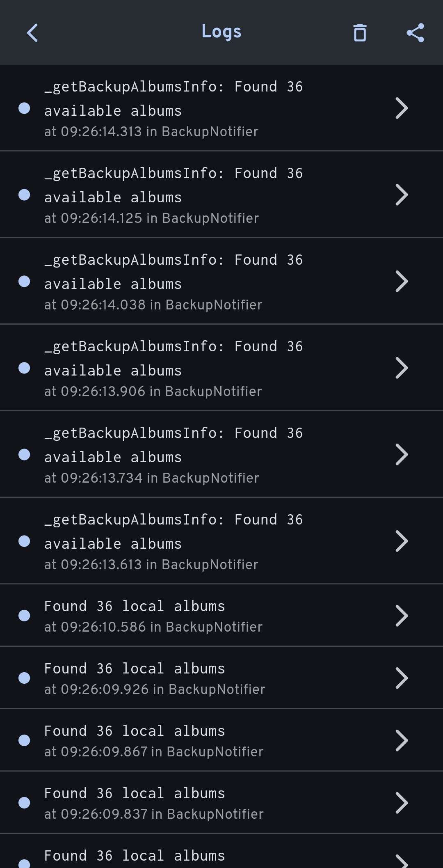Expand chevron for log at 09:26:14.313
The width and height of the screenshot is (443, 868).
coord(402,108)
